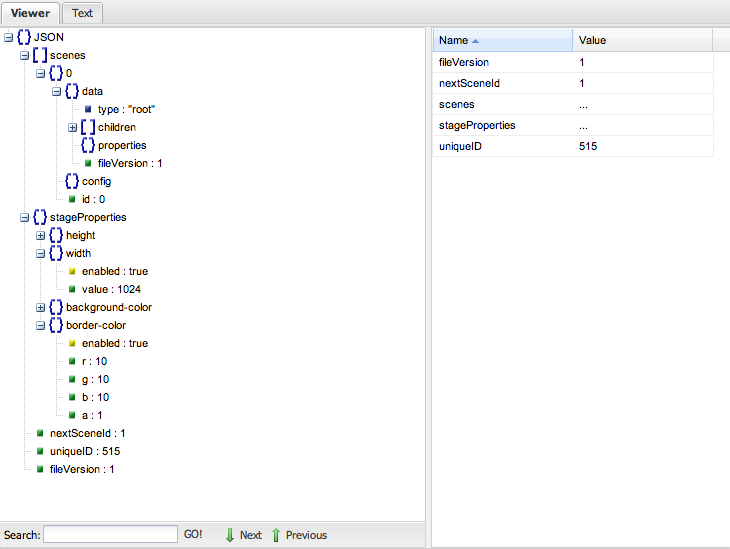Run search with the GO! button

(193, 534)
